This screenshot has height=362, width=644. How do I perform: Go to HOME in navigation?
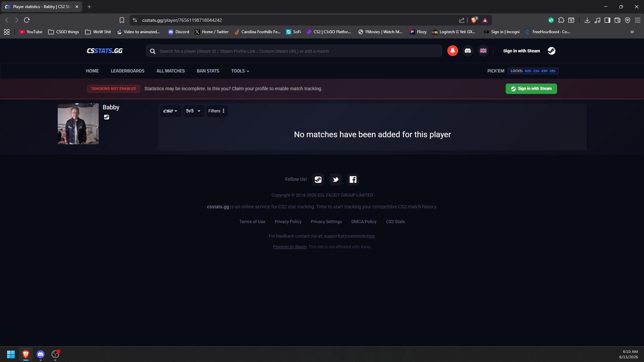click(92, 71)
